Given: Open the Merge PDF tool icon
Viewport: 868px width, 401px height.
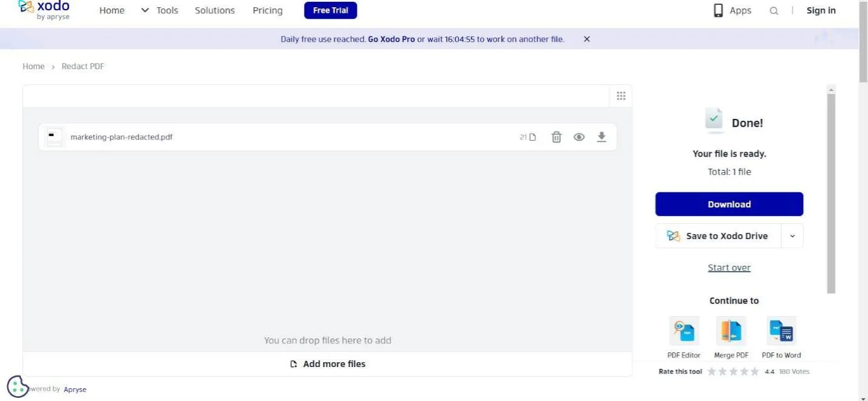Looking at the screenshot, I should click(731, 331).
